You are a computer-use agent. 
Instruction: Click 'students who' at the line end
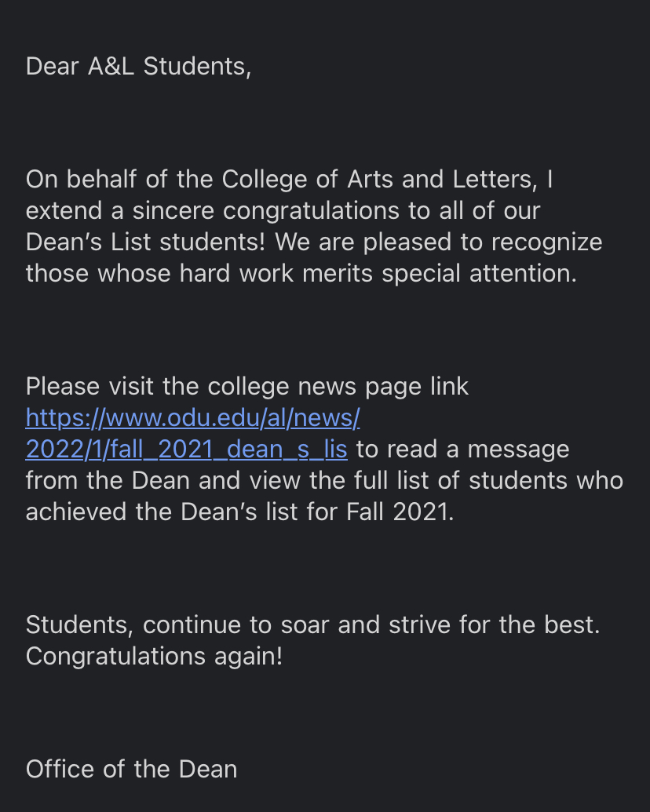(546, 481)
